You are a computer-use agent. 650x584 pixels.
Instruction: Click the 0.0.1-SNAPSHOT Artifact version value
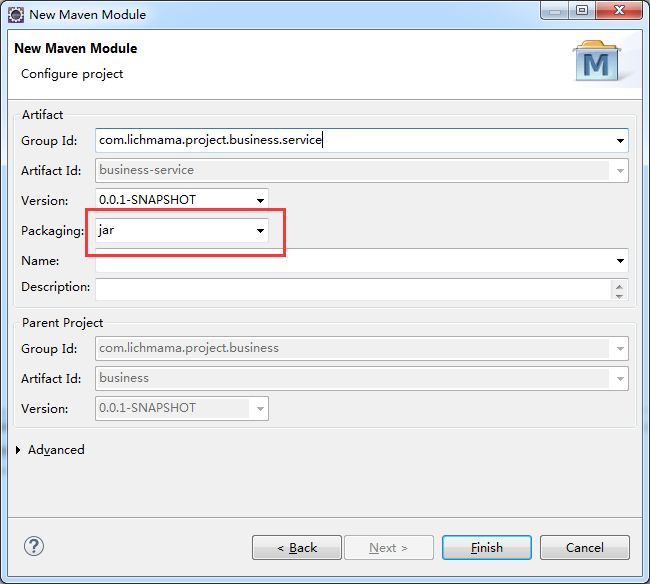(147, 200)
